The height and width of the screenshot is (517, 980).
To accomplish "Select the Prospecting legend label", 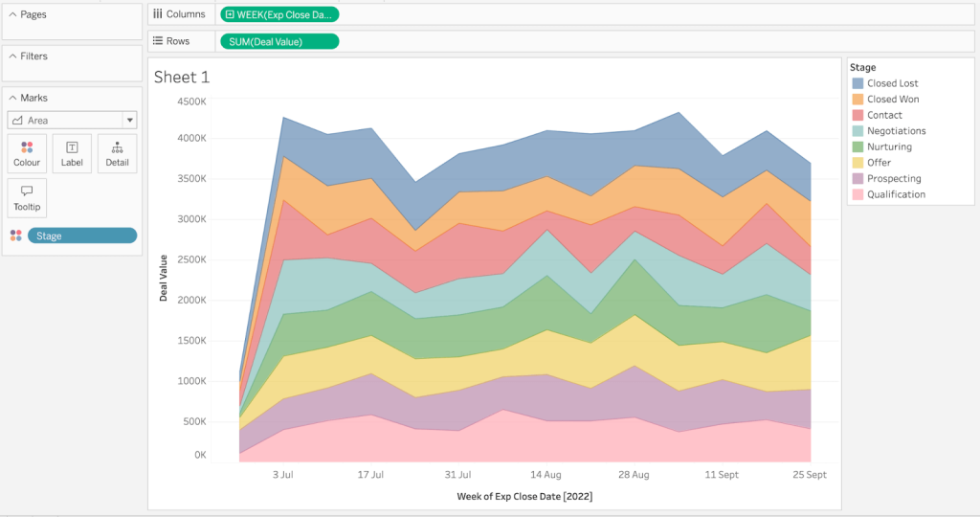I will [x=894, y=178].
